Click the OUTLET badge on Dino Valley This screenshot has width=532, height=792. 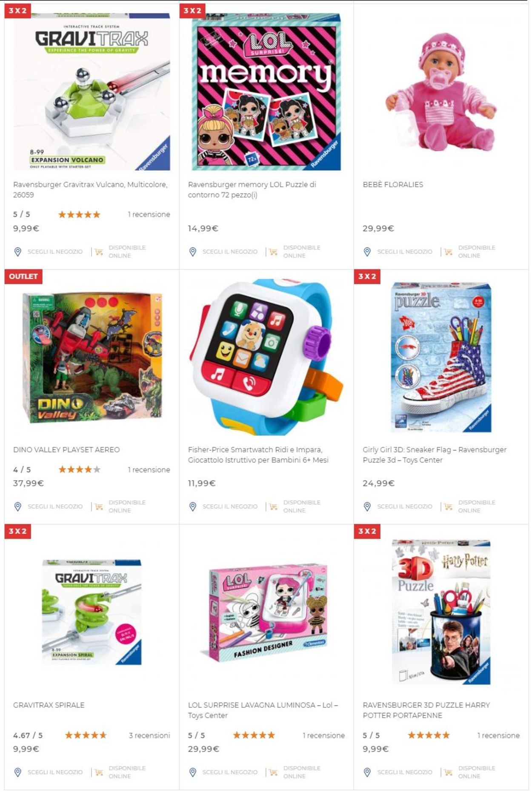[23, 276]
